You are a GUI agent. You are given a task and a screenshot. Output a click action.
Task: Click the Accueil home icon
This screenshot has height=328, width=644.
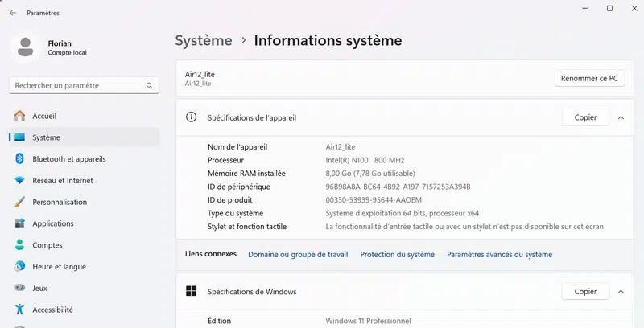tap(19, 117)
